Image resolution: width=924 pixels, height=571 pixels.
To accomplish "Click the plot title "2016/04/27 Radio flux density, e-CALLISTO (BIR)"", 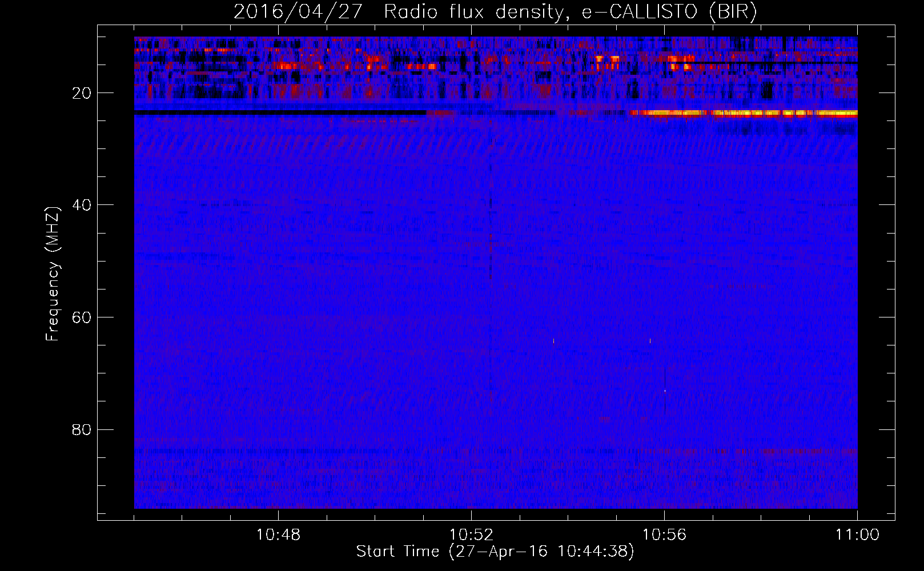I will point(495,11).
